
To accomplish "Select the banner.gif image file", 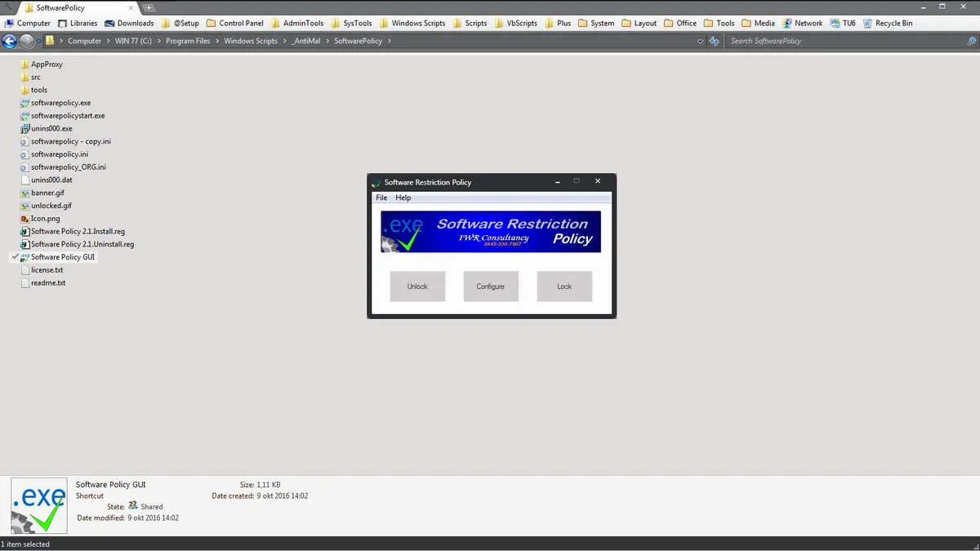I will point(47,192).
